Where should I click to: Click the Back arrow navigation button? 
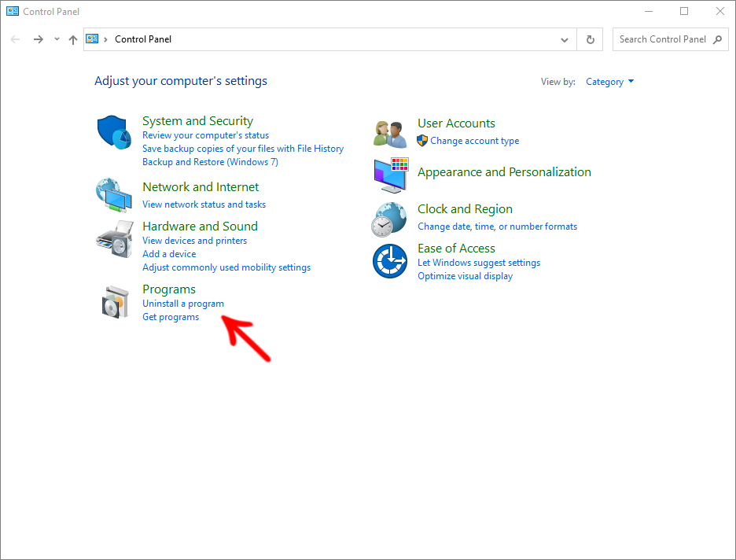pyautogui.click(x=15, y=39)
